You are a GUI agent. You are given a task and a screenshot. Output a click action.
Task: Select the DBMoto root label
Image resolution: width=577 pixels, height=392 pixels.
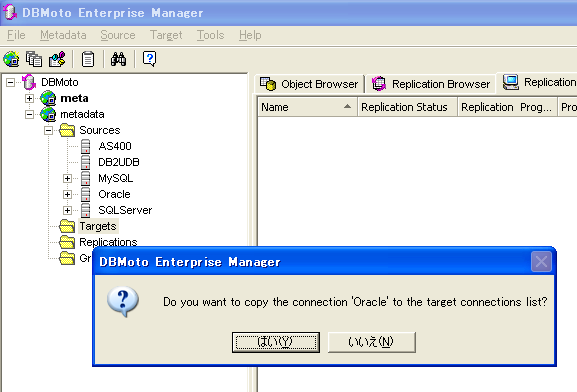(x=60, y=82)
